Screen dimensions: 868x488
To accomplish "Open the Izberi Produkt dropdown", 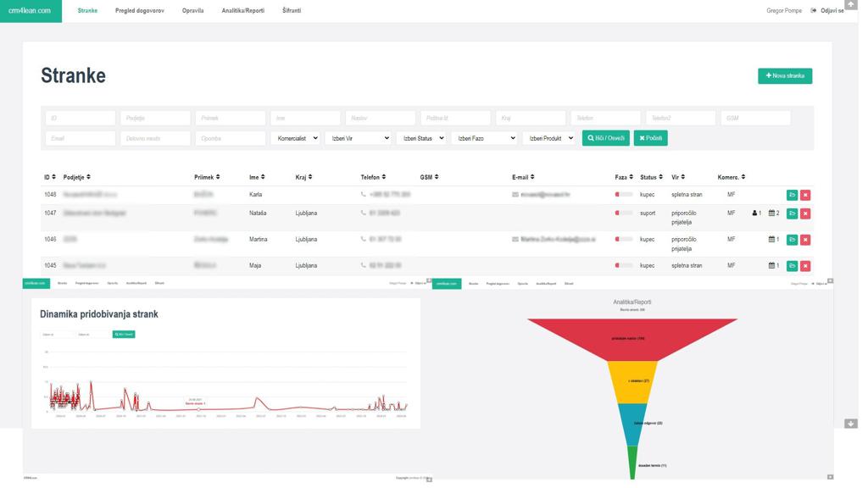I will [x=550, y=138].
